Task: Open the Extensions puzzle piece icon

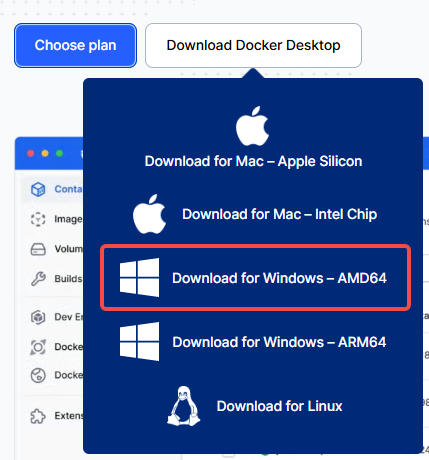Action: (38, 416)
